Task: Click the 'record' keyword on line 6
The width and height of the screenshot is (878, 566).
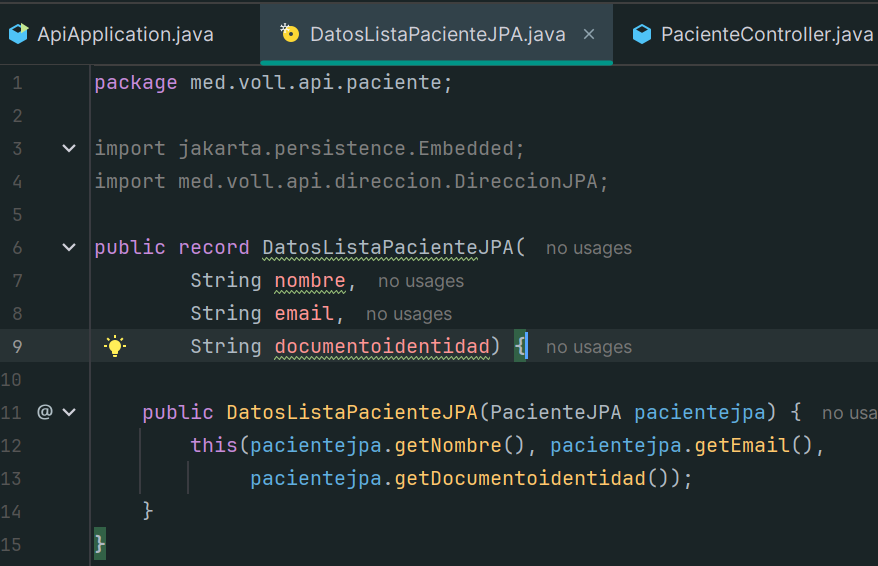Action: 213,247
